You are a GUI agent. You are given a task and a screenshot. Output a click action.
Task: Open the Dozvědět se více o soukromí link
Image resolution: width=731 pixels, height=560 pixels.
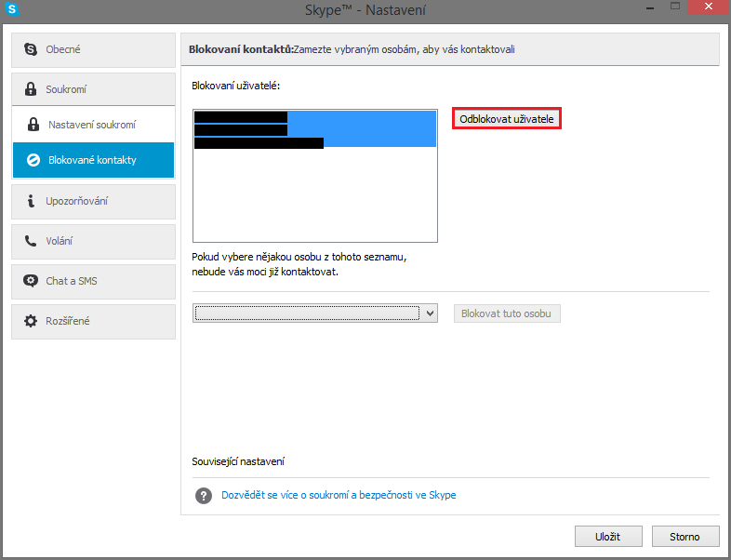pyautogui.click(x=339, y=495)
